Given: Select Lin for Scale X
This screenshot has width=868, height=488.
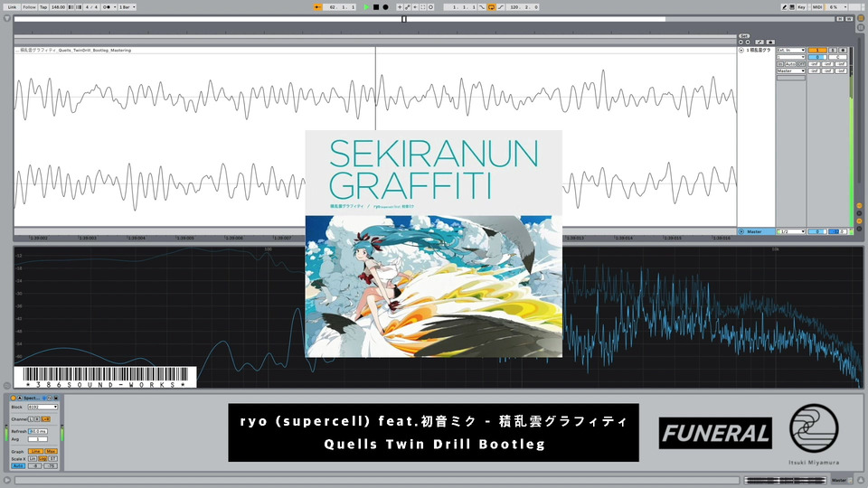Looking at the screenshot, I should (x=33, y=459).
